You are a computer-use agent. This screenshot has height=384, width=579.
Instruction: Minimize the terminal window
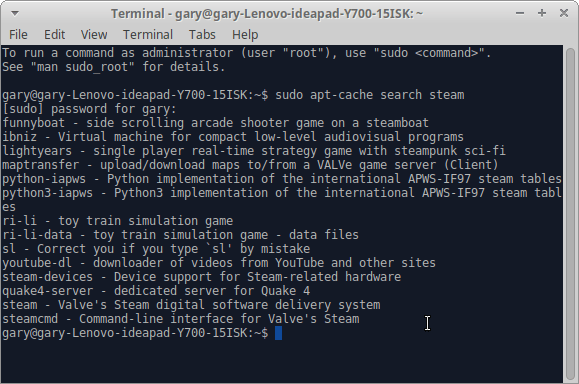(520, 14)
